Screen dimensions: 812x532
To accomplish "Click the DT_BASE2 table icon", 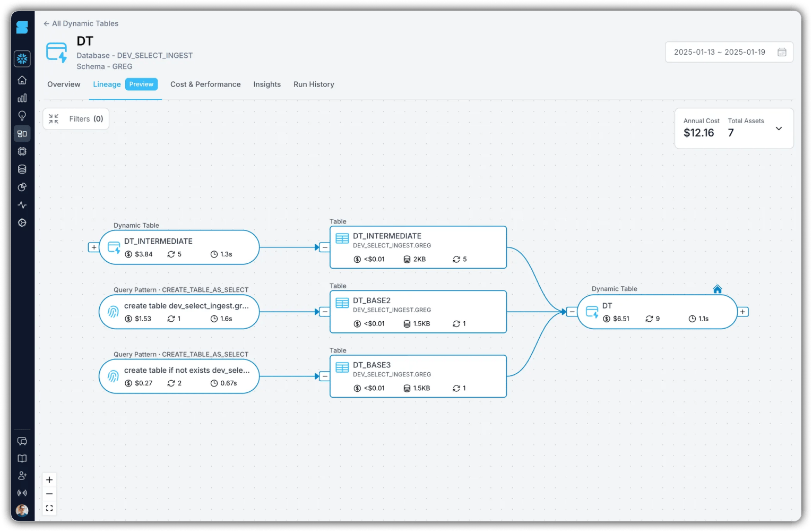I will 342,303.
